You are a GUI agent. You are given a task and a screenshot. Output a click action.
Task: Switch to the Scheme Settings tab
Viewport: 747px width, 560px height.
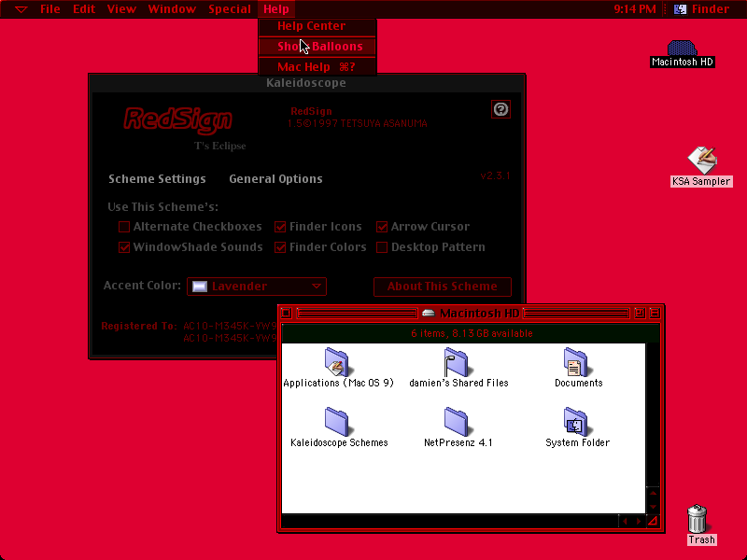(x=157, y=179)
